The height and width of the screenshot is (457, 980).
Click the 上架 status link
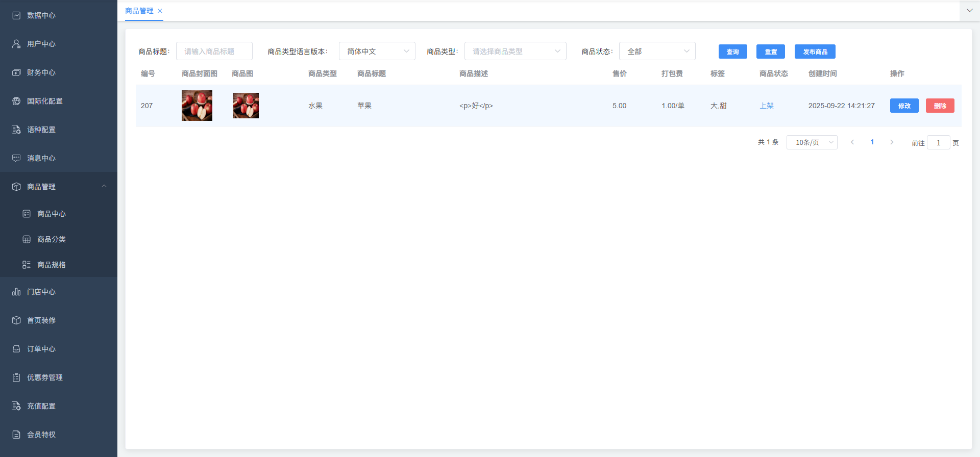(767, 106)
